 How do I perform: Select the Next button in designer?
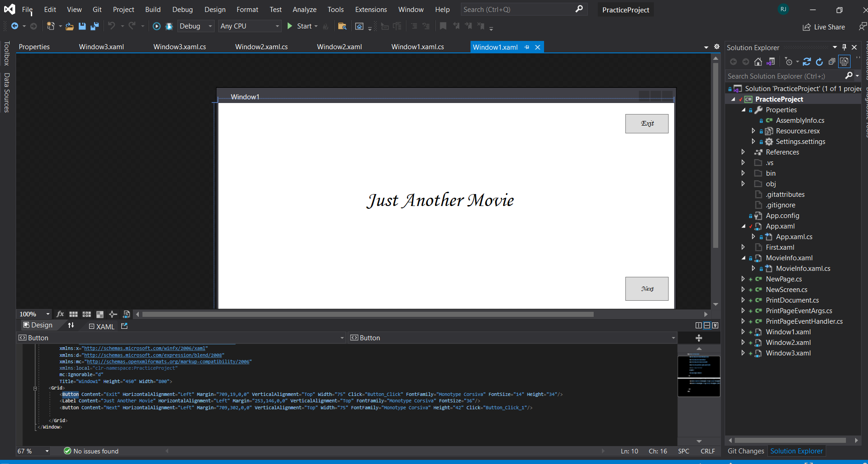(647, 289)
